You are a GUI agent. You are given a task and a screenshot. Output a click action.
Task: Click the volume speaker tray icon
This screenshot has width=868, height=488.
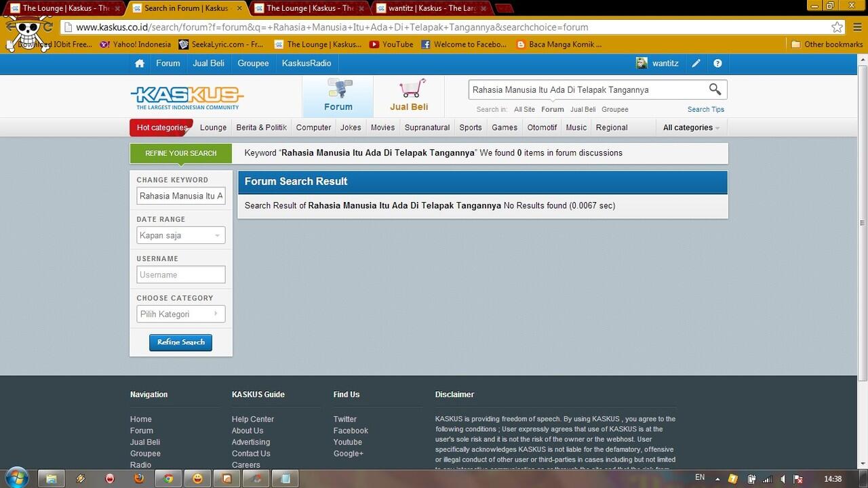tap(783, 479)
